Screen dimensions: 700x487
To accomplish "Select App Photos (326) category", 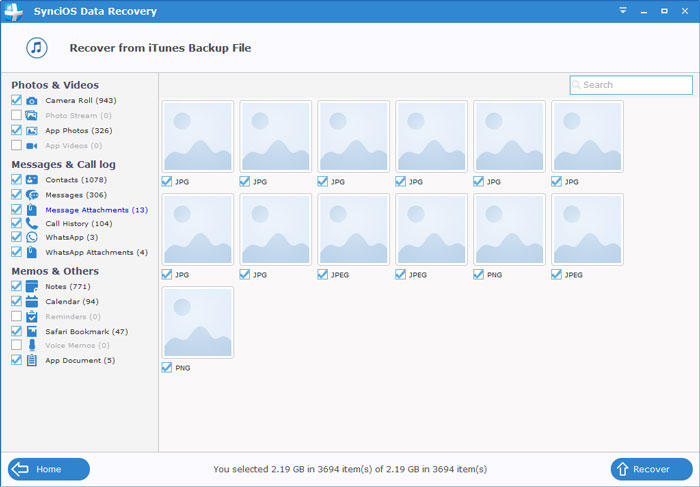I will tap(79, 131).
